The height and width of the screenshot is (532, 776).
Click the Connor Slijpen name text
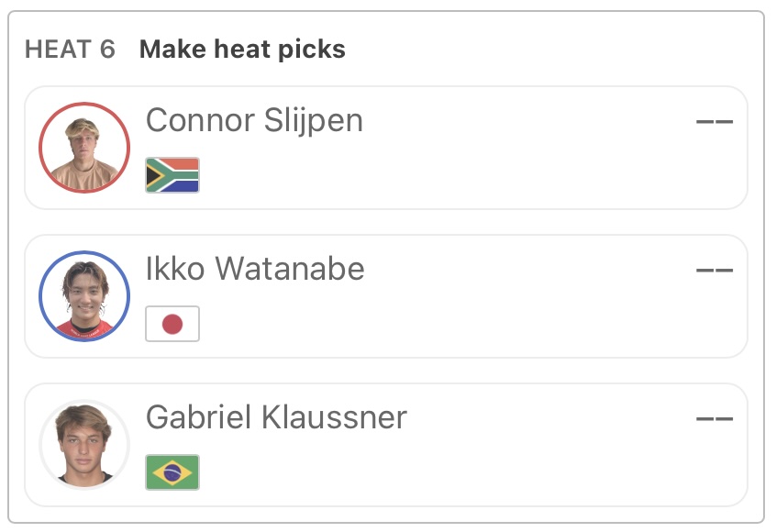click(x=254, y=120)
